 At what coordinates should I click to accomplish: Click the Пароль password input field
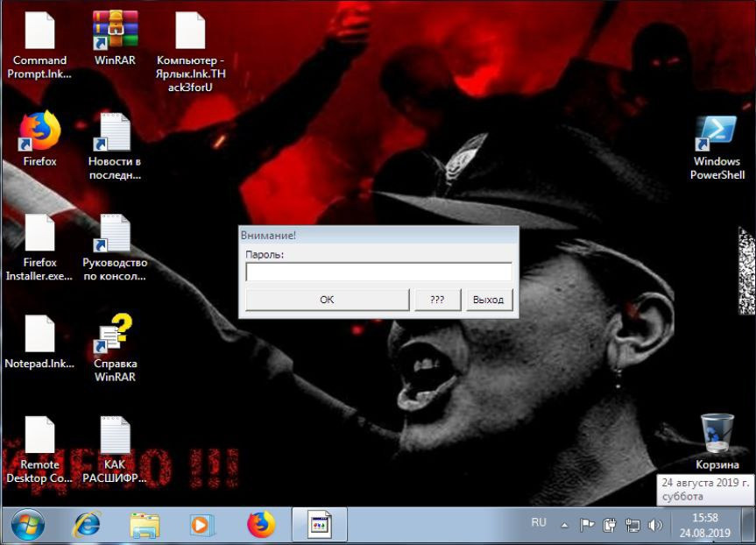point(378,272)
